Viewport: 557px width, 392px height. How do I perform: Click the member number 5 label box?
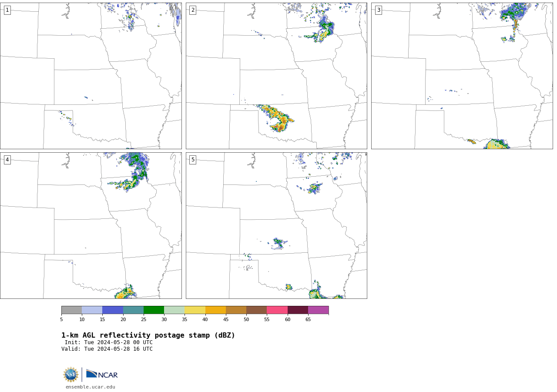point(193,160)
